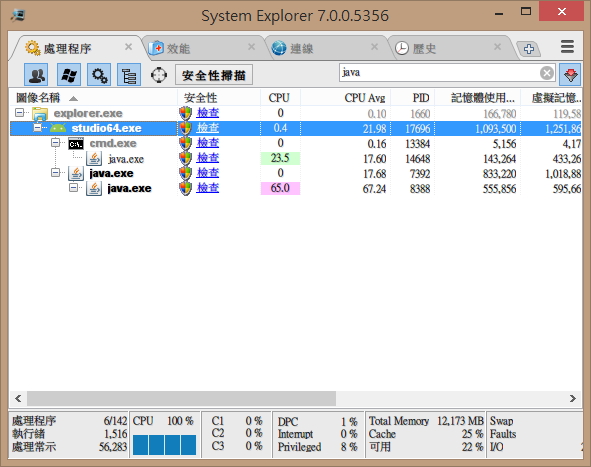Click security shield icon in PID 8388 row

pos(185,188)
